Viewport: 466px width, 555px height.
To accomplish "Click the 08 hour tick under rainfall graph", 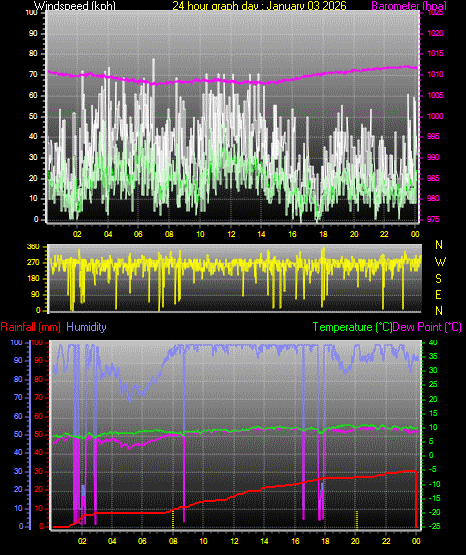I will tap(173, 541).
